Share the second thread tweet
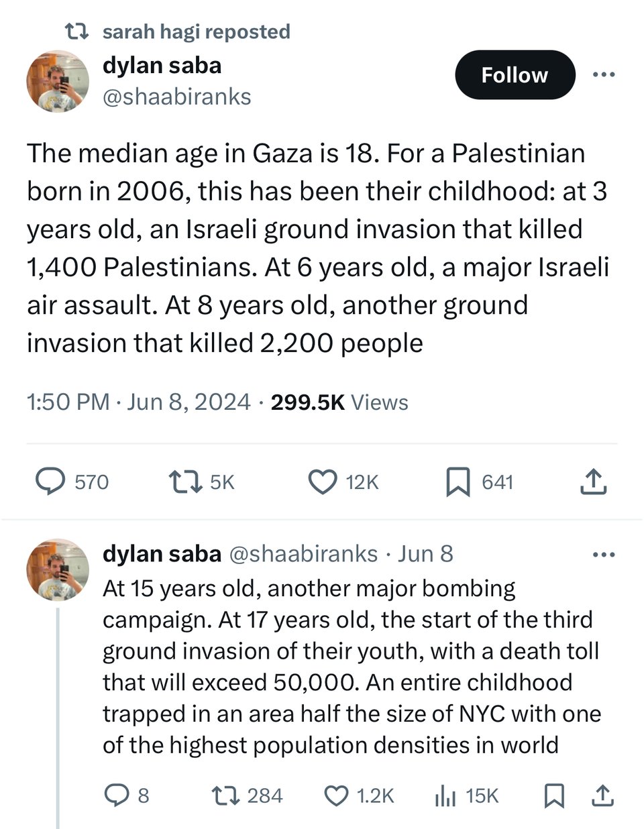Viewport: 644px width, 829px height. pyautogui.click(x=602, y=795)
